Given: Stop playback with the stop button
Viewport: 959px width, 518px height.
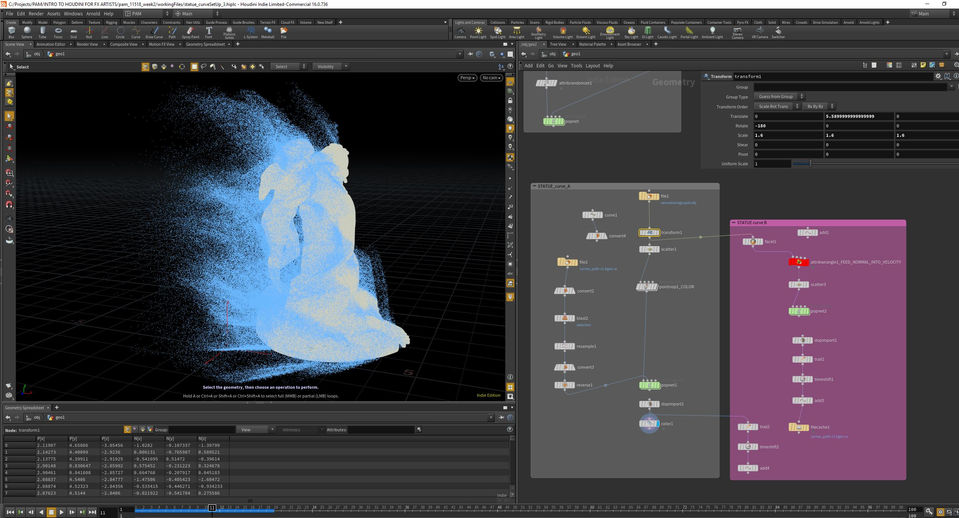Looking at the screenshot, I should tap(51, 512).
